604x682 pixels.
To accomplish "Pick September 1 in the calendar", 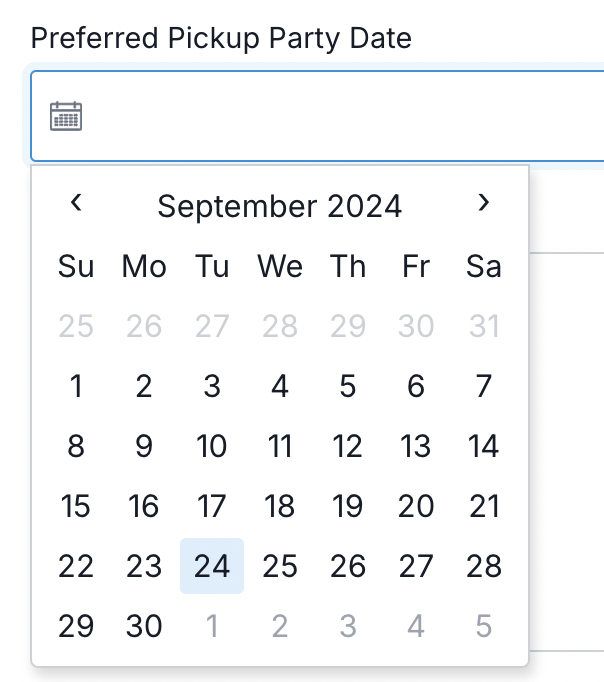I will pos(76,386).
